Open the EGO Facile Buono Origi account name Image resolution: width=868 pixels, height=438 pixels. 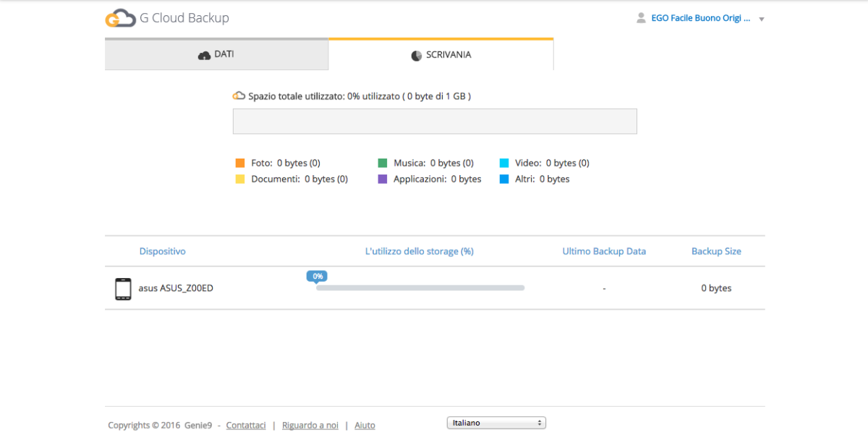[x=700, y=18]
